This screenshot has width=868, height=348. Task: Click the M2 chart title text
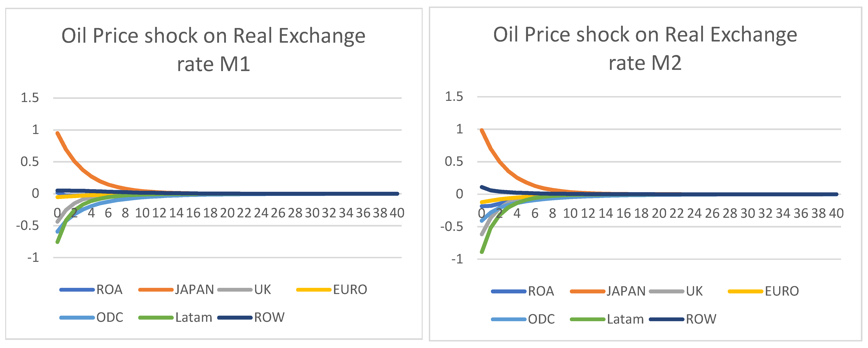point(645,49)
